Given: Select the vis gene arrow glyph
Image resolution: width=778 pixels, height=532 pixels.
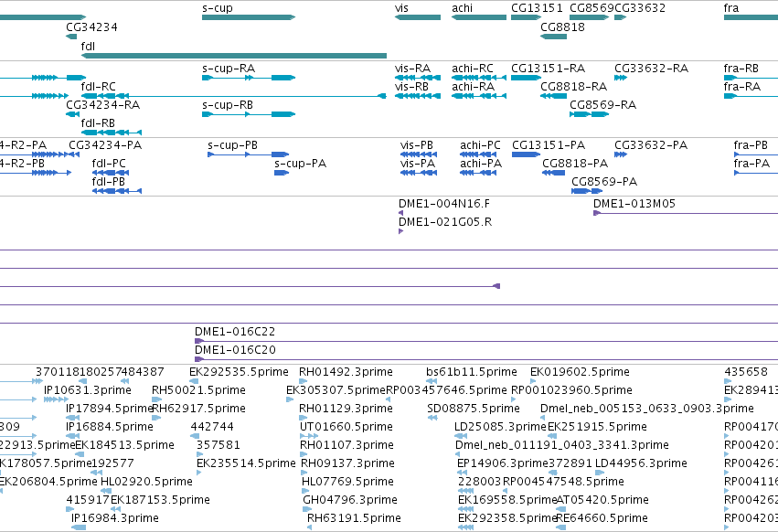Looking at the screenshot, I should pos(418,17).
